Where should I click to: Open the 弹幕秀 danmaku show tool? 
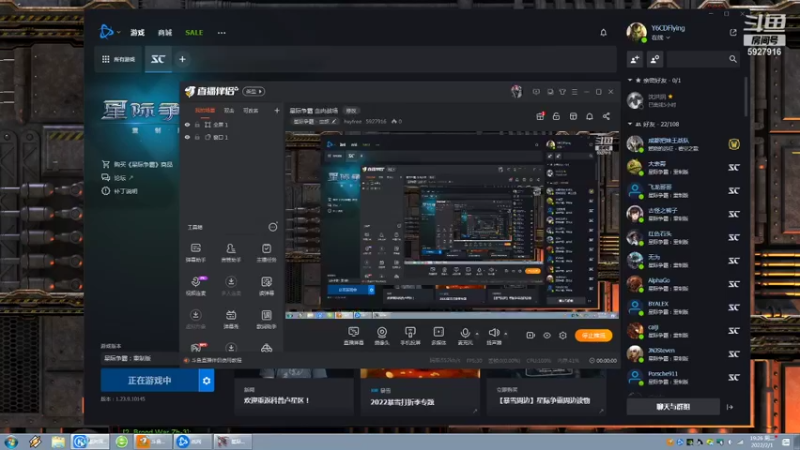tap(231, 319)
